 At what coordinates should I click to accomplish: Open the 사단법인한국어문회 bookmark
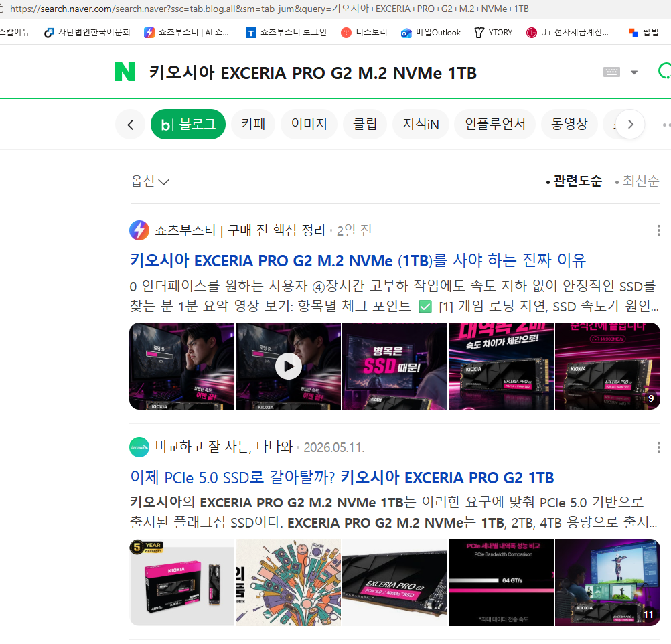[87, 33]
